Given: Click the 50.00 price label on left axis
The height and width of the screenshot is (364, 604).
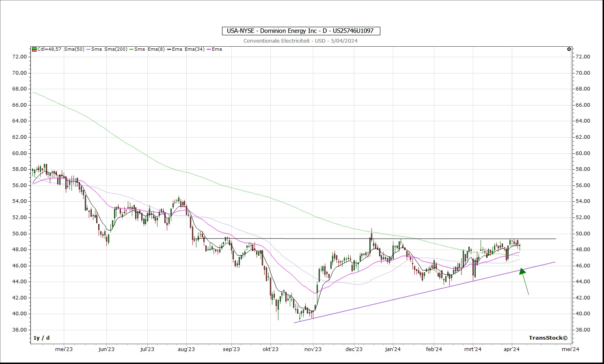Looking at the screenshot, I should pos(19,234).
